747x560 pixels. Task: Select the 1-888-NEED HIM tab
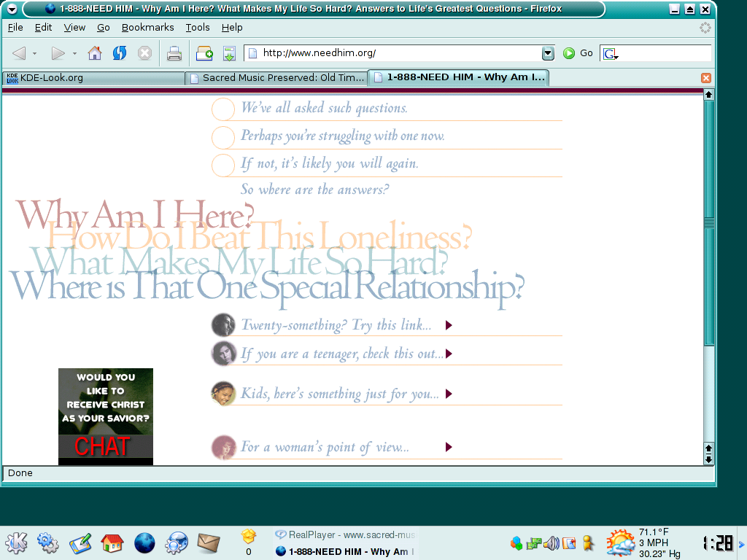460,77
